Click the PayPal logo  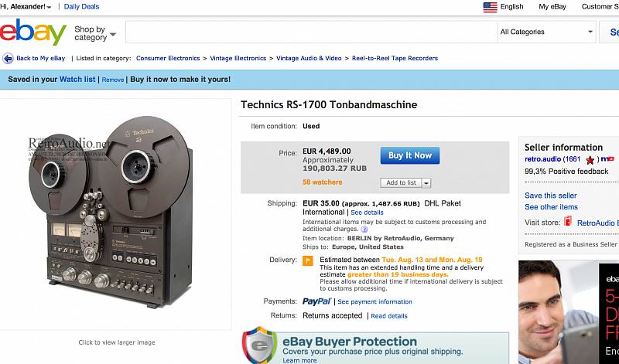(316, 301)
